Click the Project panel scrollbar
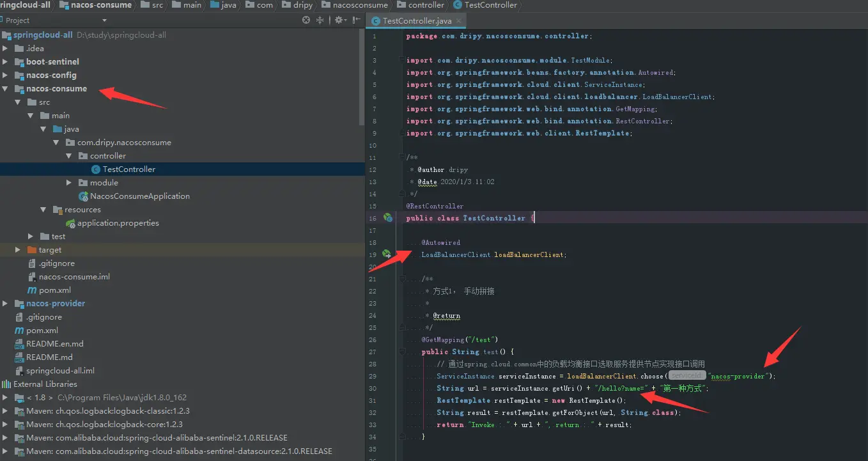The image size is (868, 461). coord(362,77)
